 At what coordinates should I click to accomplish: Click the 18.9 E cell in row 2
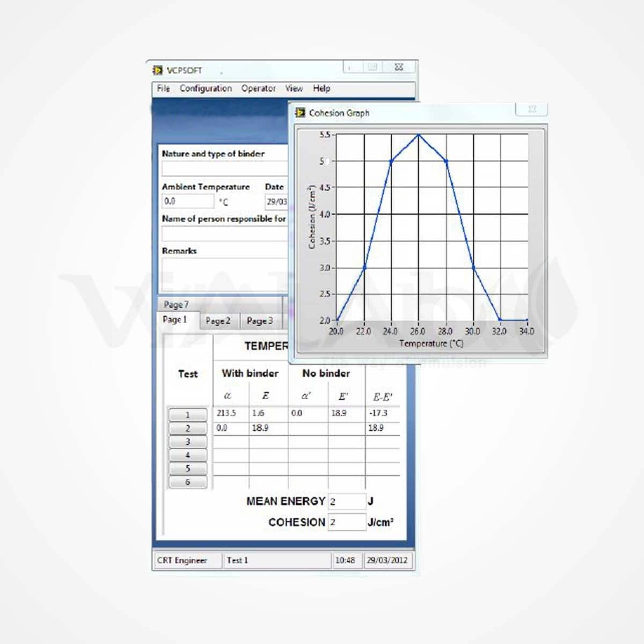[x=268, y=428]
